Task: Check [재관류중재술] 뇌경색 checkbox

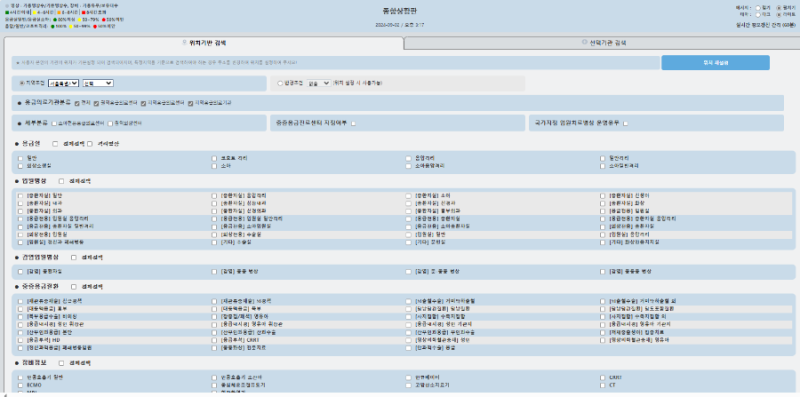Action: (215, 301)
